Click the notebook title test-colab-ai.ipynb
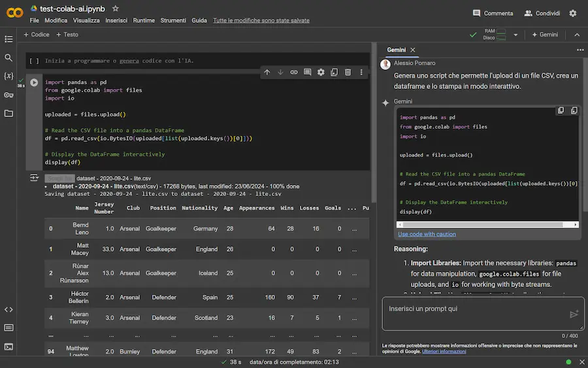Screen dimensions: 588x368 coord(73,8)
